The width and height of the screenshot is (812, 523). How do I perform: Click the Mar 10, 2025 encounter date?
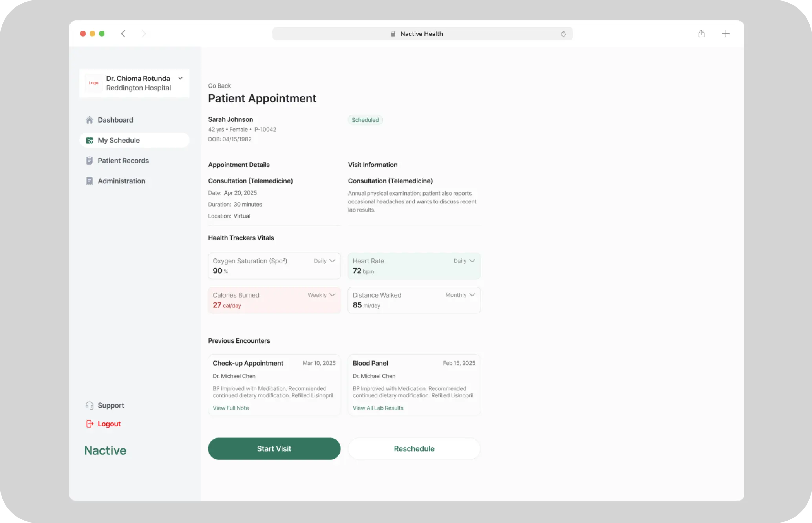(x=319, y=363)
